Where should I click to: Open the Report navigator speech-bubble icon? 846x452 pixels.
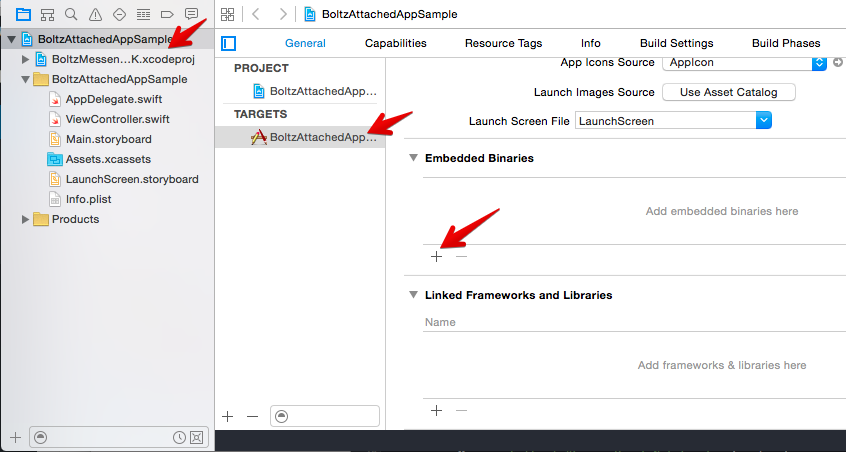pyautogui.click(x=191, y=14)
